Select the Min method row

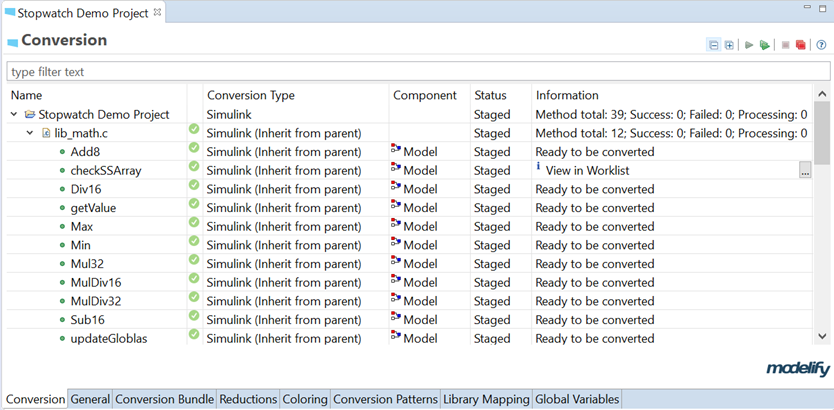pyautogui.click(x=410, y=246)
